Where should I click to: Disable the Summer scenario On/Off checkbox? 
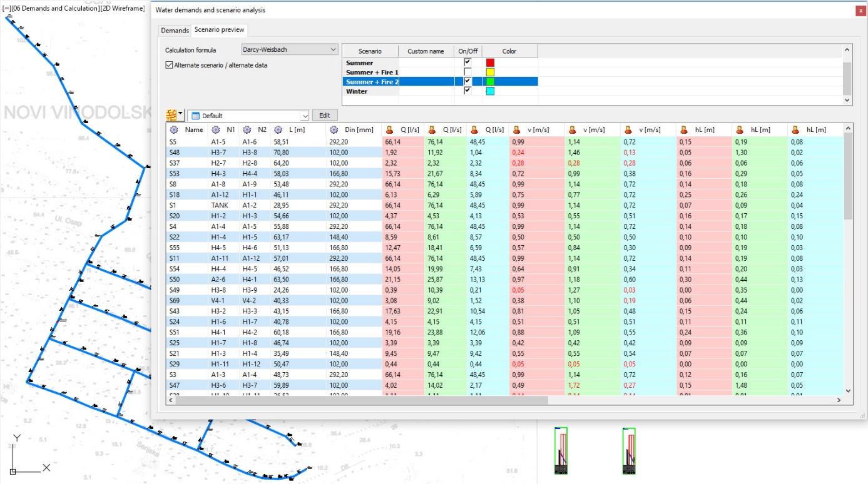(x=467, y=63)
